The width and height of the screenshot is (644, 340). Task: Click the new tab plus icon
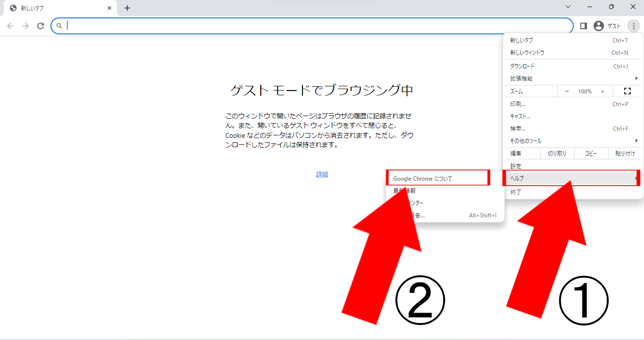tap(127, 8)
